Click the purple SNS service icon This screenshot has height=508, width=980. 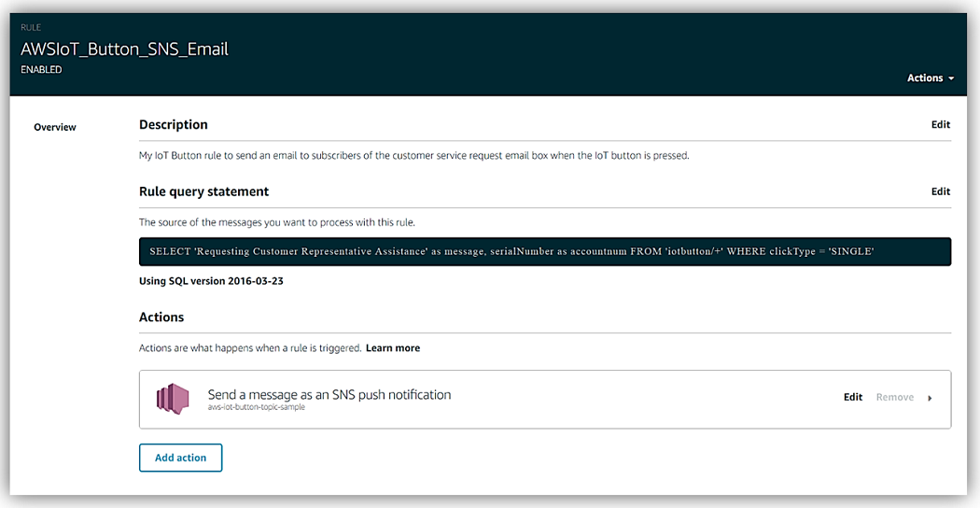coord(173,399)
